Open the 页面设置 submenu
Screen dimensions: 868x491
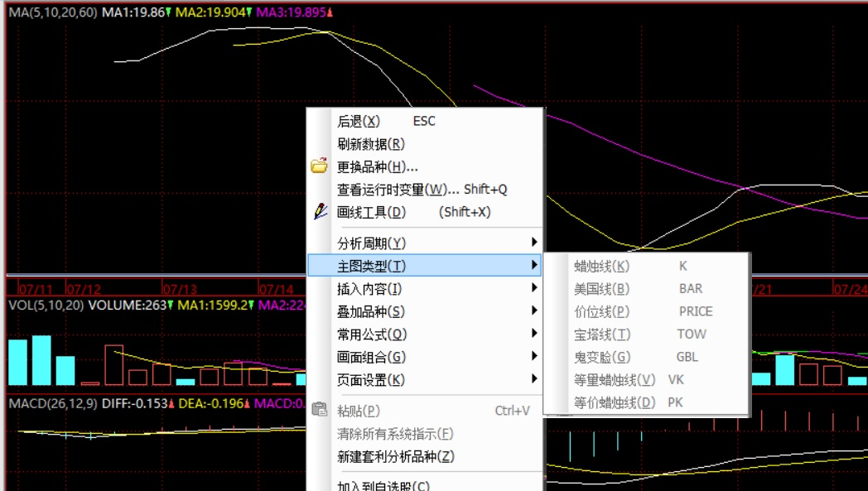[x=371, y=380]
